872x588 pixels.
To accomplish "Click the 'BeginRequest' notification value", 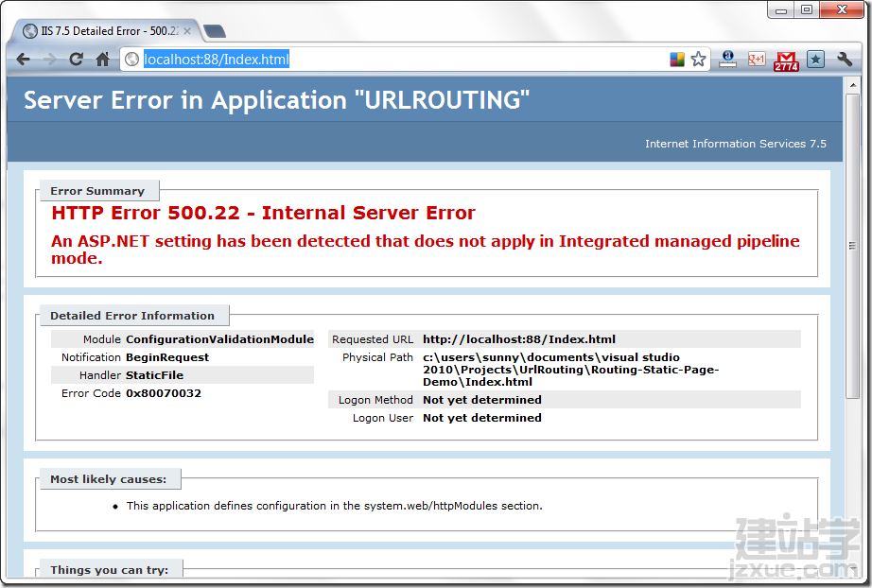I will 167,356.
